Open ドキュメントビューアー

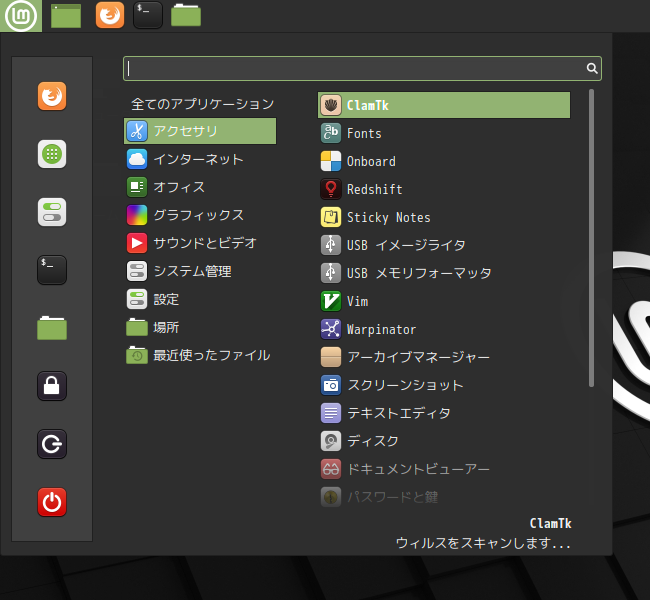click(444, 469)
